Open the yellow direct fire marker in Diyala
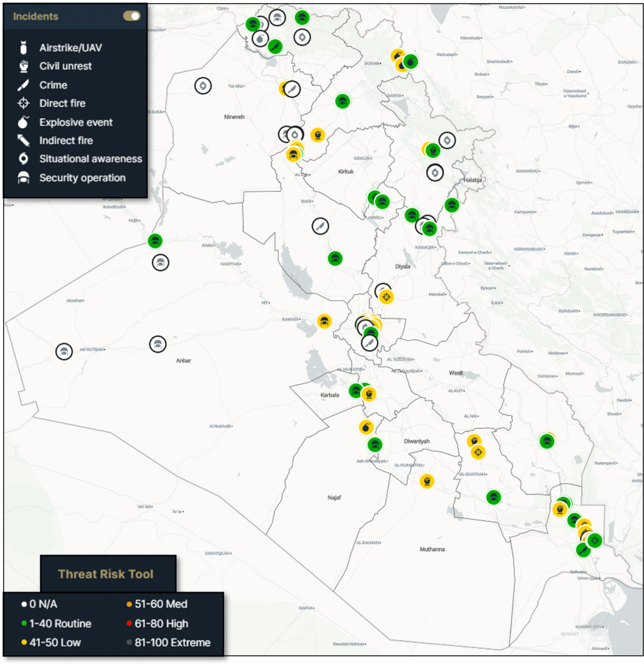This screenshot has height=665, width=644. pos(386,297)
